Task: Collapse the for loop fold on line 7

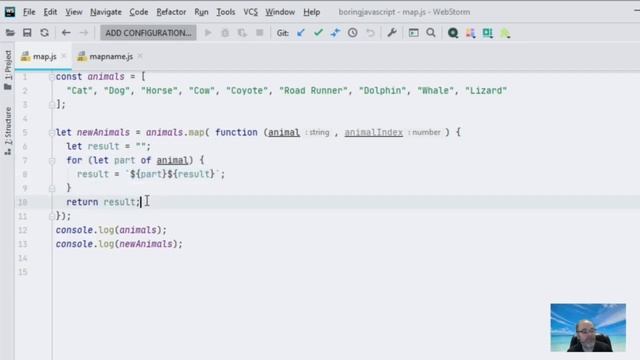Action: pos(51,160)
